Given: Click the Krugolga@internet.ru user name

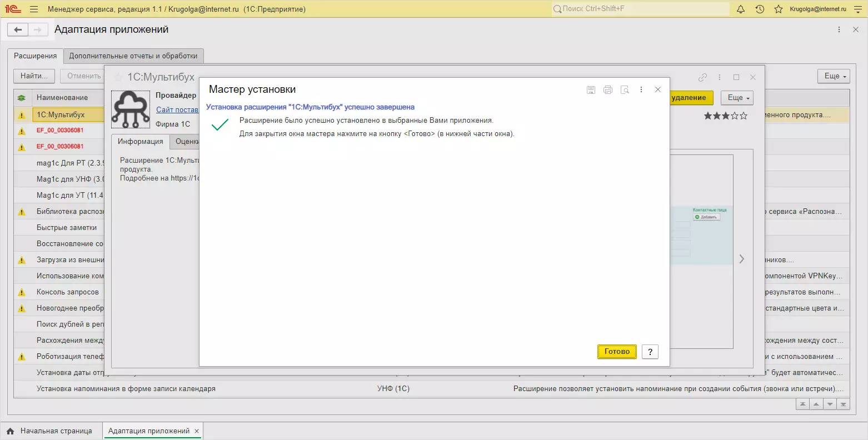Looking at the screenshot, I should [x=818, y=9].
